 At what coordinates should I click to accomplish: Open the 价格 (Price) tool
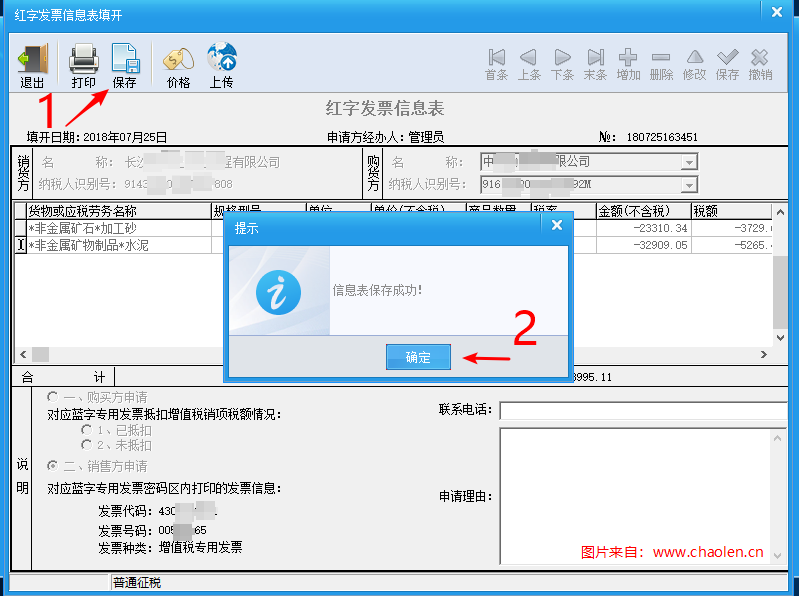pyautogui.click(x=178, y=66)
